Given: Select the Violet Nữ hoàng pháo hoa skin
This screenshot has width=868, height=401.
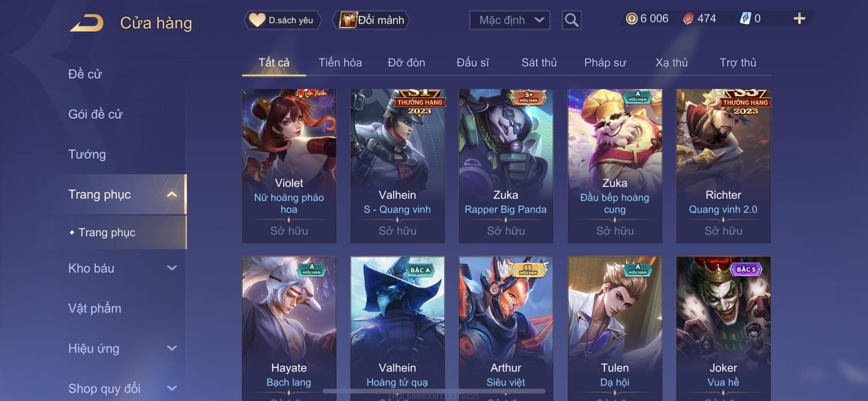Looking at the screenshot, I should (289, 166).
